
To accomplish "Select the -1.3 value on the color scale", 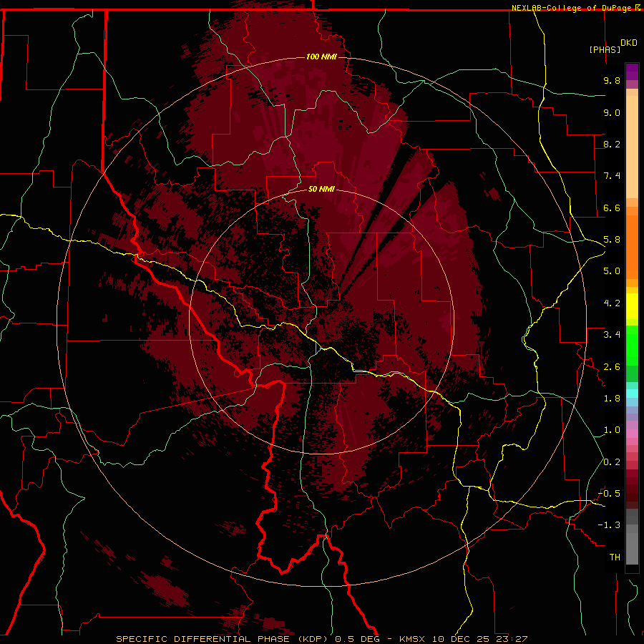I will tap(609, 525).
